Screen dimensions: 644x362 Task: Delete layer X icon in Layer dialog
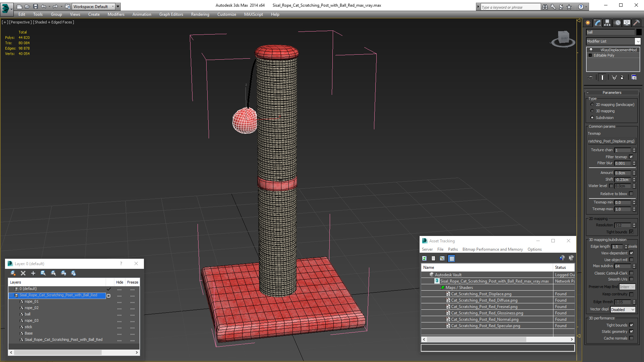pos(23,273)
